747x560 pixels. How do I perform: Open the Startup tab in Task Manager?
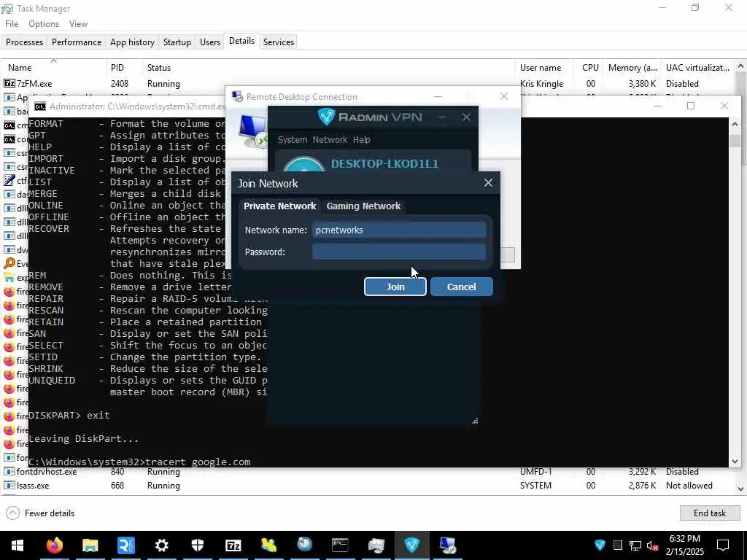point(177,42)
